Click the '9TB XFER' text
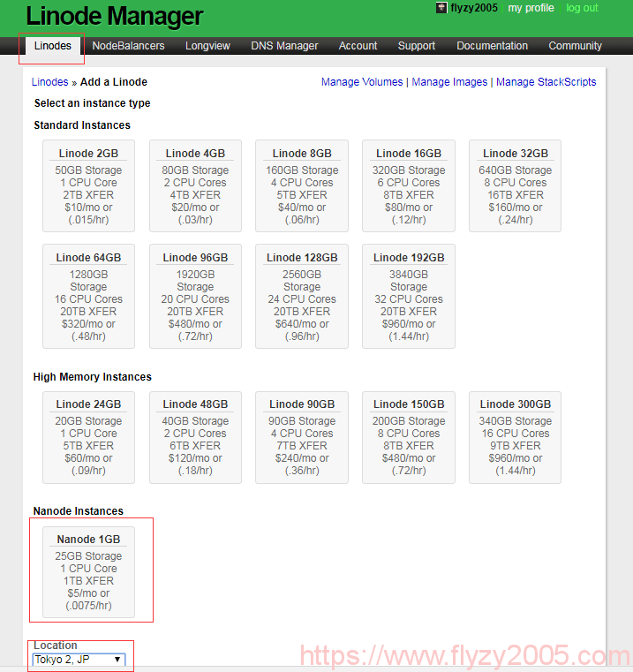The width and height of the screenshot is (633, 672). [516, 446]
